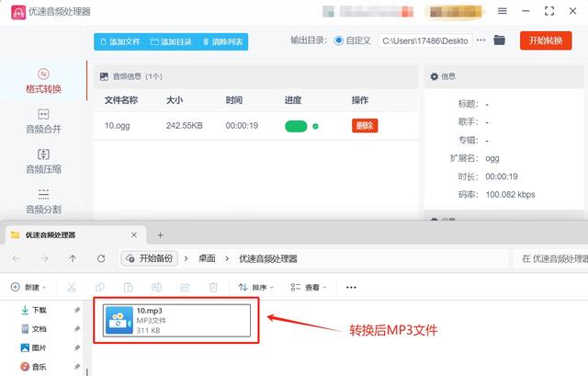
Task: Add a new Explorer tab with plus
Action: (160, 235)
